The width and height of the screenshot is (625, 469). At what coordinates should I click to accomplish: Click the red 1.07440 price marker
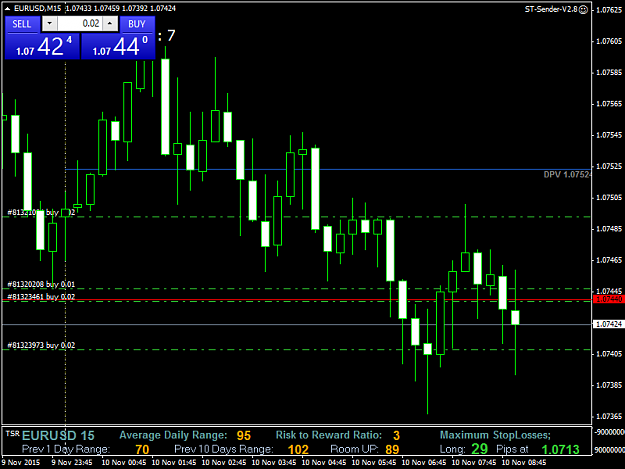pyautogui.click(x=608, y=299)
